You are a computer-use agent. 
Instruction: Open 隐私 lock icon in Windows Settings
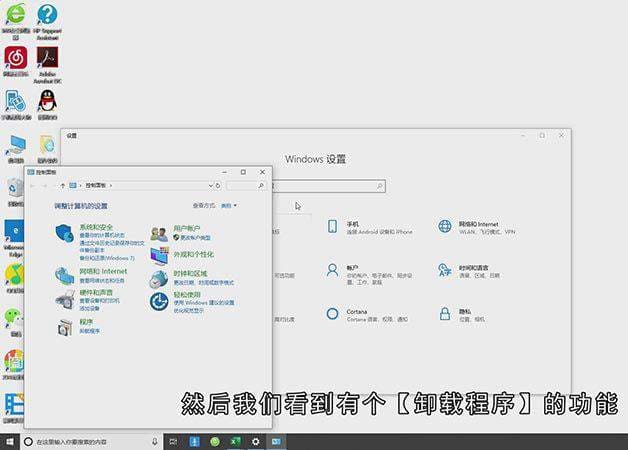pyautogui.click(x=445, y=314)
